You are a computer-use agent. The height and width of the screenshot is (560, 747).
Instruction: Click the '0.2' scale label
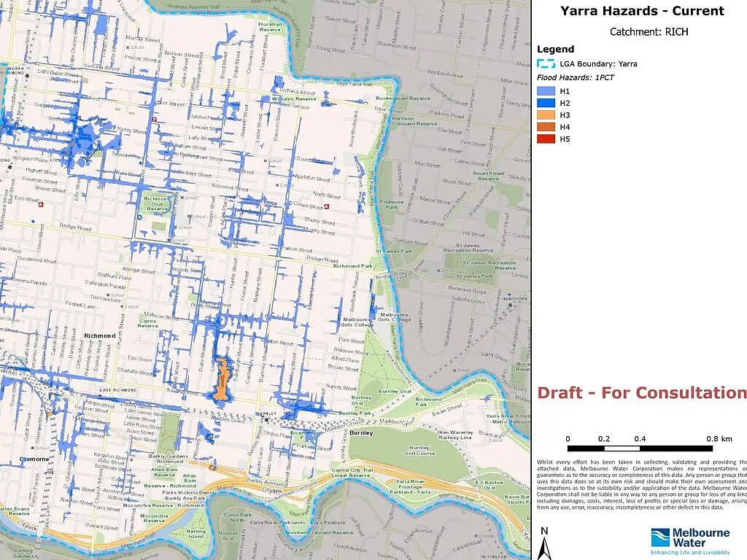[604, 438]
